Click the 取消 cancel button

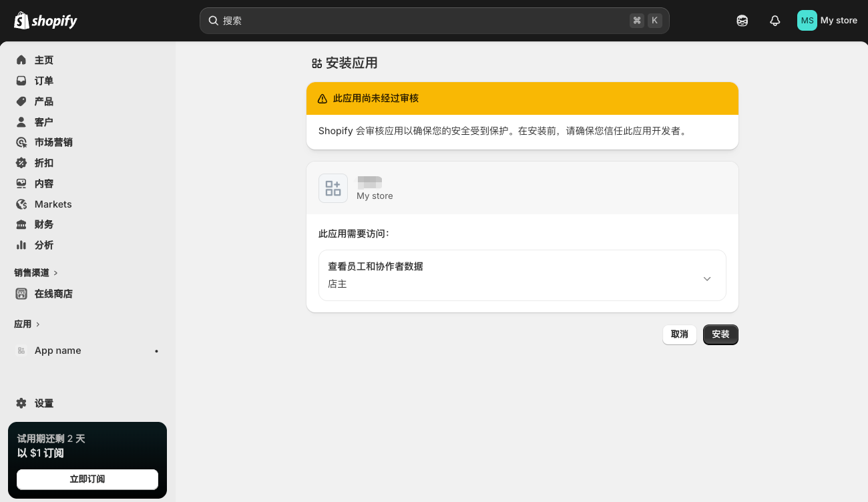point(679,334)
